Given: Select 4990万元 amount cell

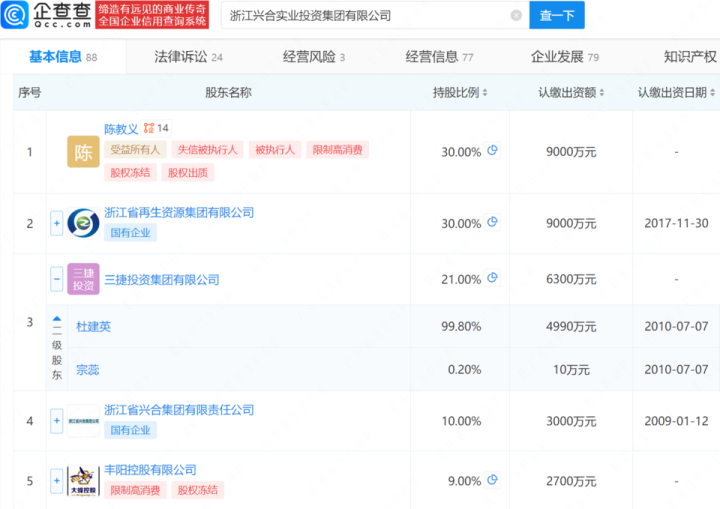Looking at the screenshot, I should (x=571, y=327).
